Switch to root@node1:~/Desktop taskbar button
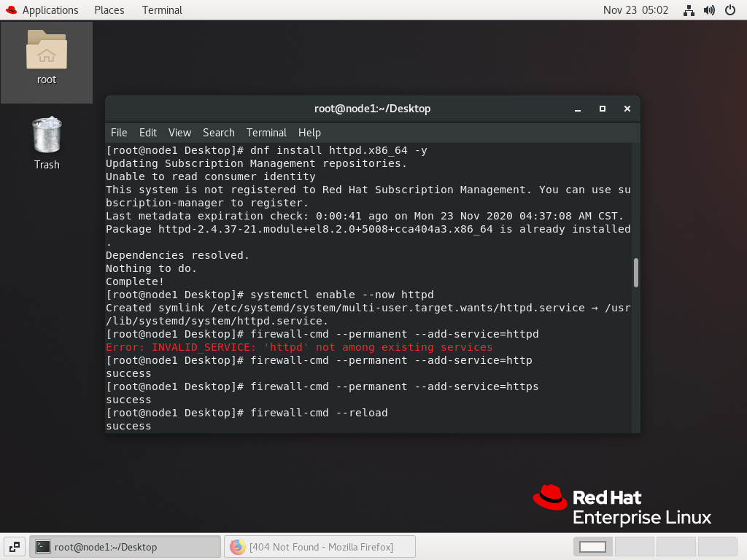 coord(125,547)
